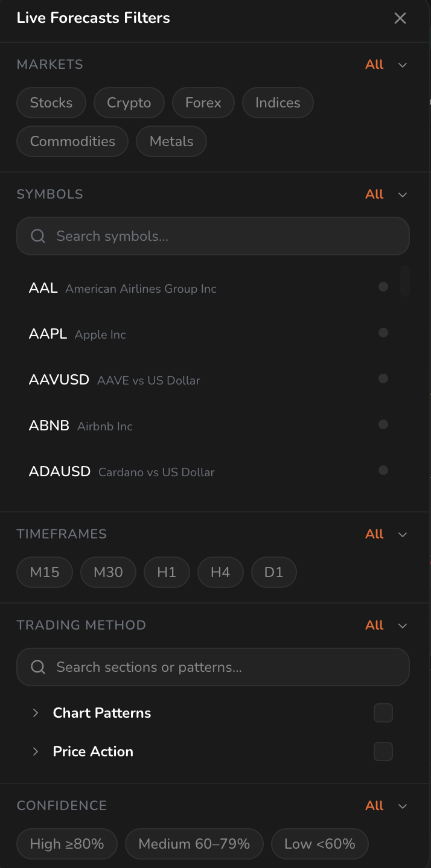Click the magnifier icon in symbols search
The image size is (431, 868).
pos(38,236)
